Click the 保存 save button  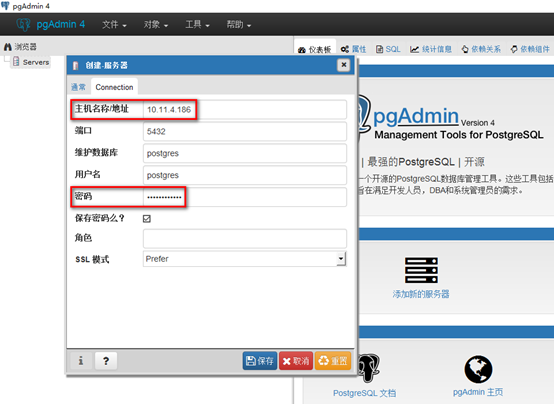point(260,361)
